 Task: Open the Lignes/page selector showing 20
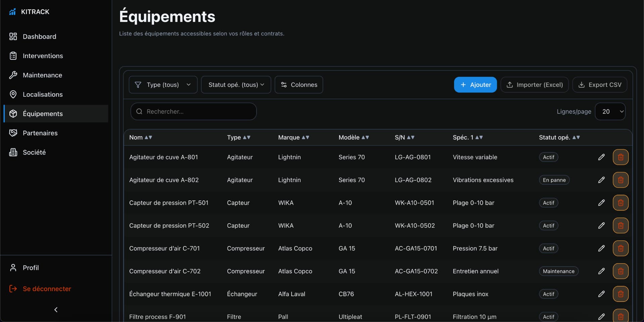(x=610, y=111)
